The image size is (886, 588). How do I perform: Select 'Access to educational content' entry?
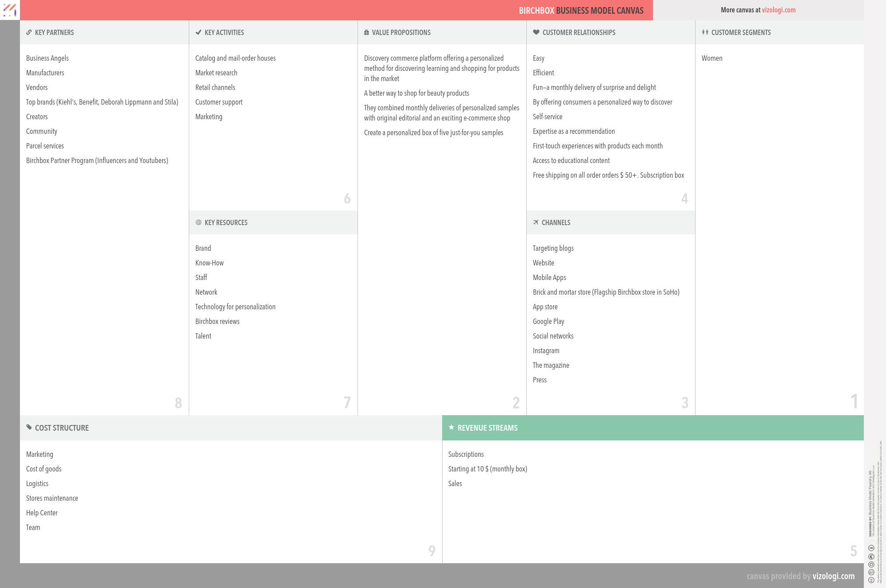click(571, 160)
